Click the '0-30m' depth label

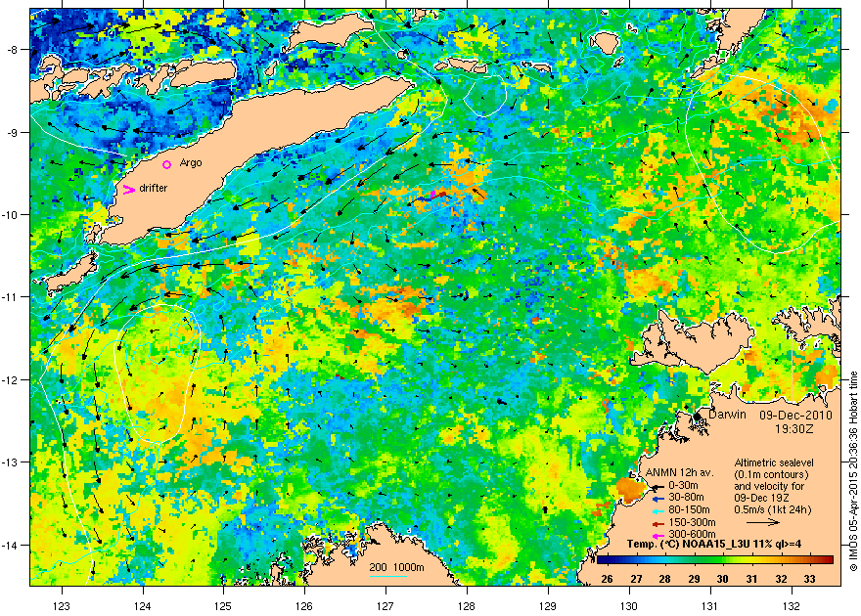683,485
